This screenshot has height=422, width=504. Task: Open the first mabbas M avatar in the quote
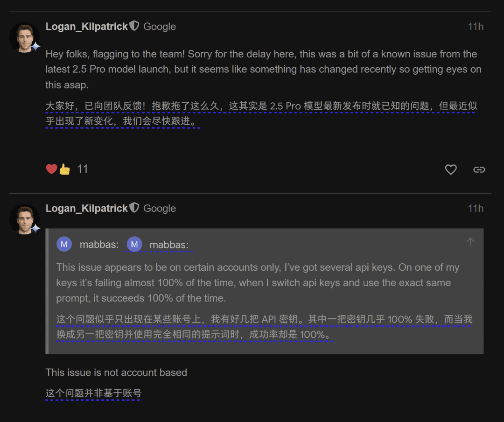click(64, 244)
